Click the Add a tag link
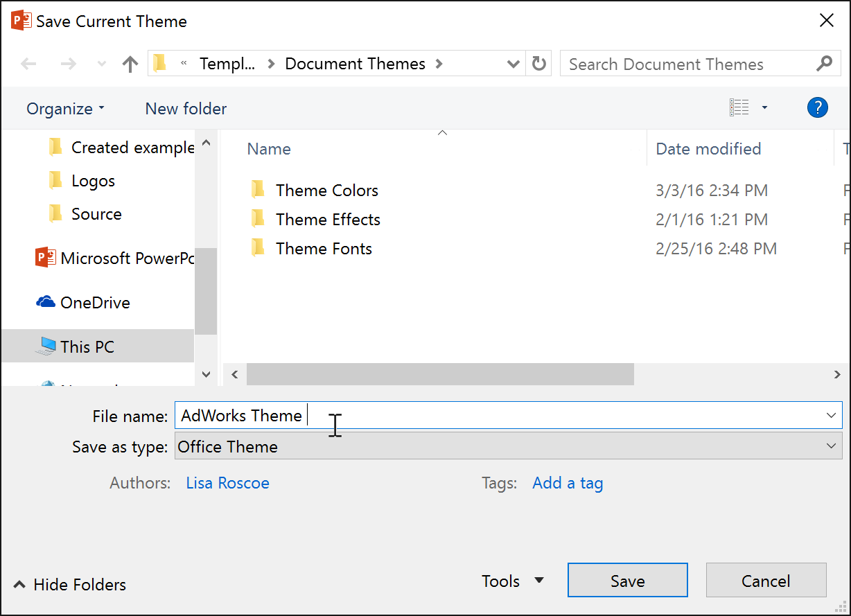The image size is (851, 616). pyautogui.click(x=568, y=483)
